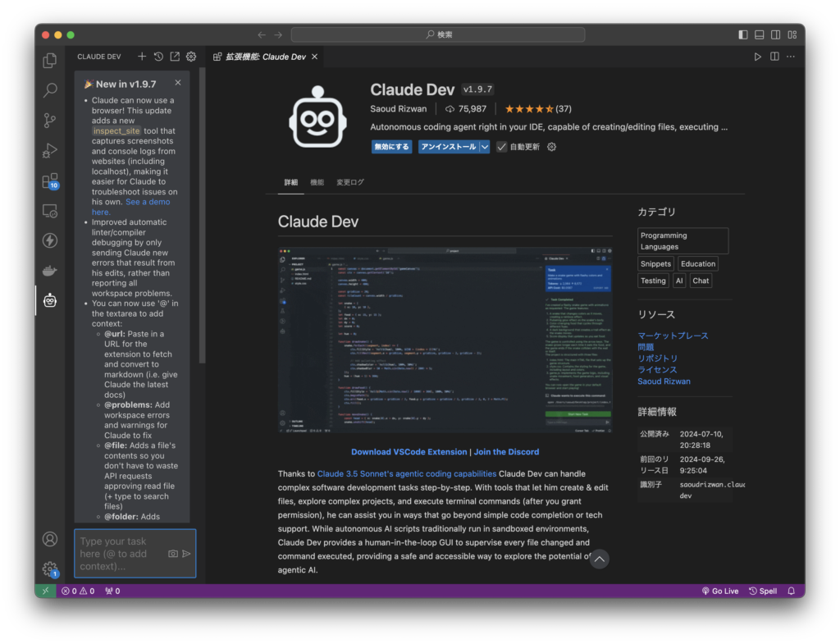
Task: Click the top search command bar
Action: [x=438, y=34]
